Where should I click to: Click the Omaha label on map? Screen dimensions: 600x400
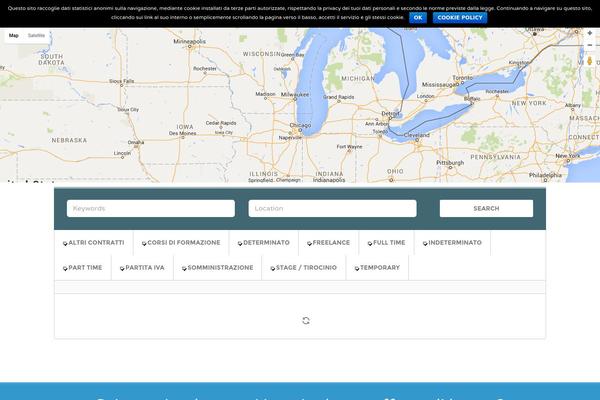(136, 142)
